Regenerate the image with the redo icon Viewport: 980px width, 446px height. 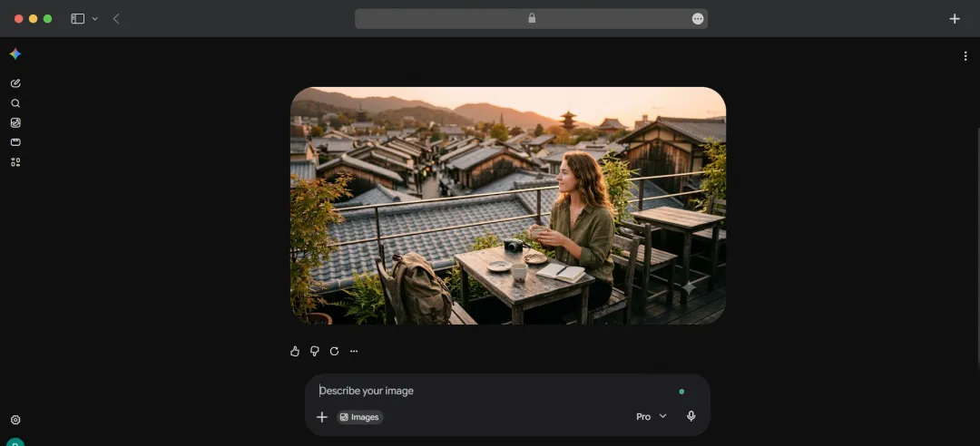click(x=334, y=351)
